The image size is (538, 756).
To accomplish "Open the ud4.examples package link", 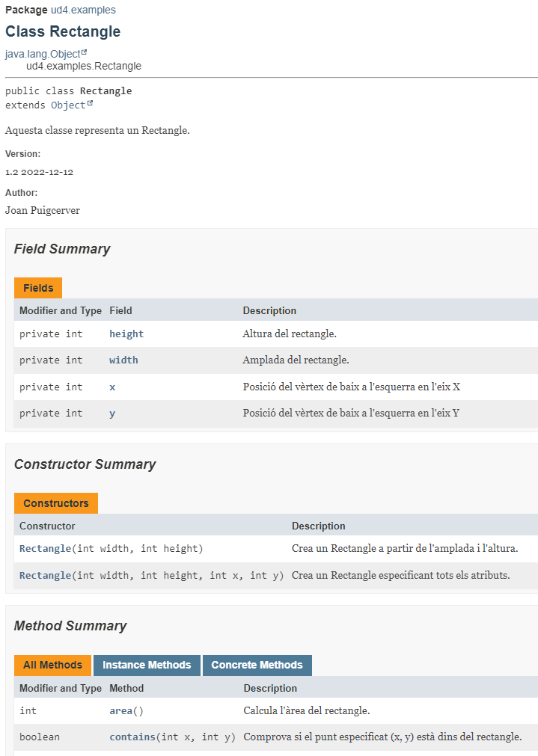I will (x=83, y=10).
